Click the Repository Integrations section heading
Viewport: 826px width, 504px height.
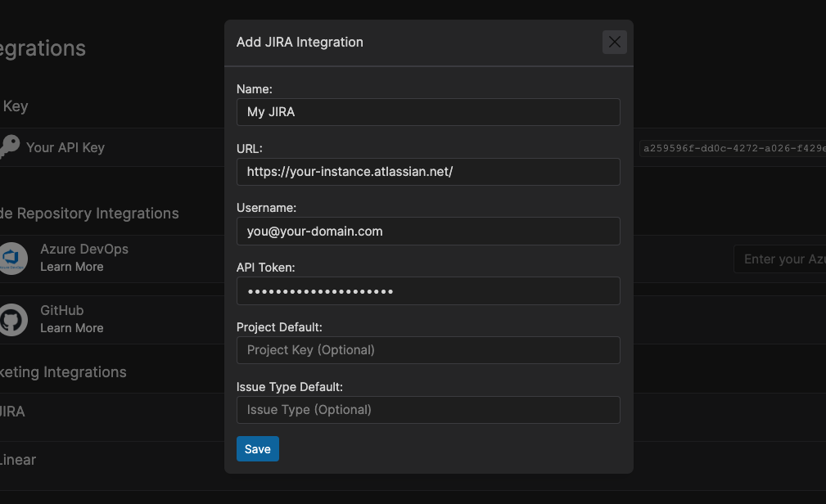click(x=89, y=214)
